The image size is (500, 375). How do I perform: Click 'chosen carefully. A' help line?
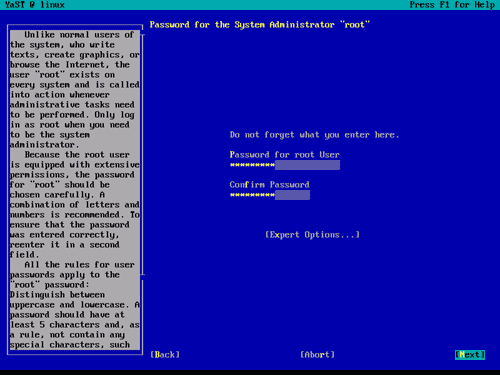pyautogui.click(x=57, y=195)
